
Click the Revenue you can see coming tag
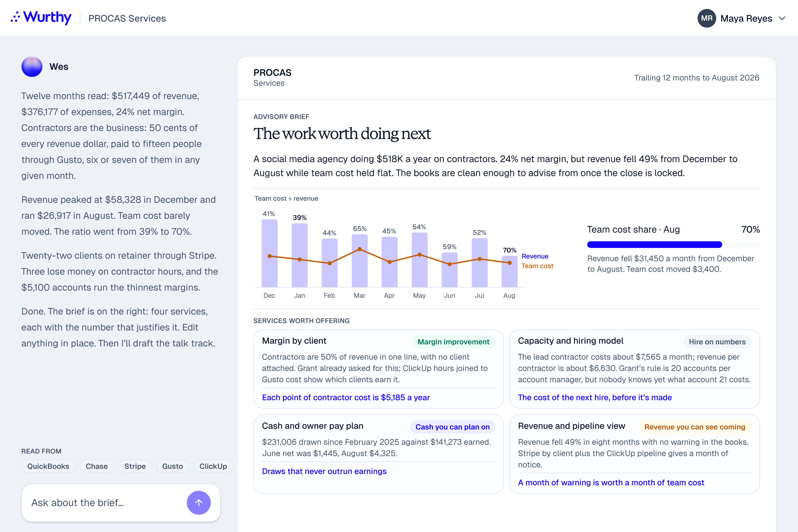click(695, 427)
